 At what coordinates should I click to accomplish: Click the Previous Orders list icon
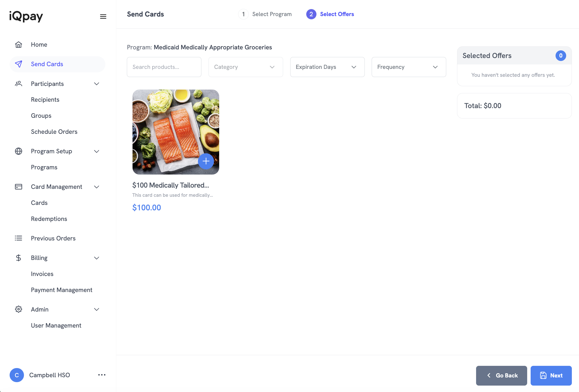19,238
